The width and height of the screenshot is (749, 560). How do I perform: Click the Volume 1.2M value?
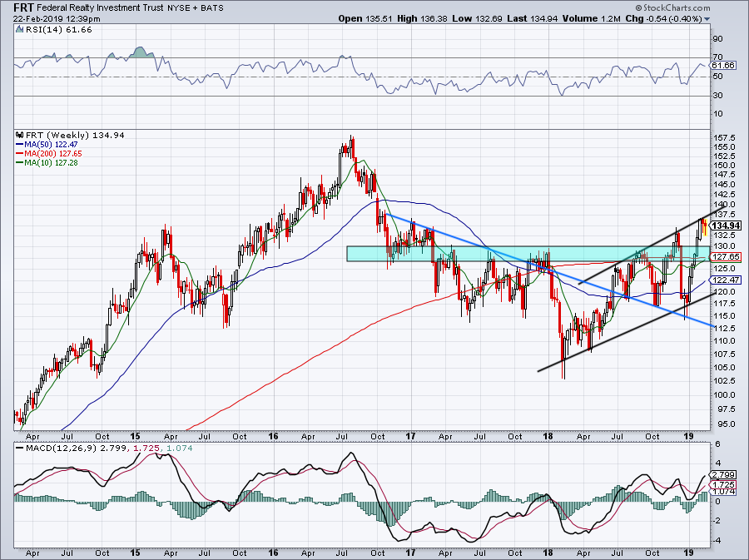pyautogui.click(x=592, y=18)
